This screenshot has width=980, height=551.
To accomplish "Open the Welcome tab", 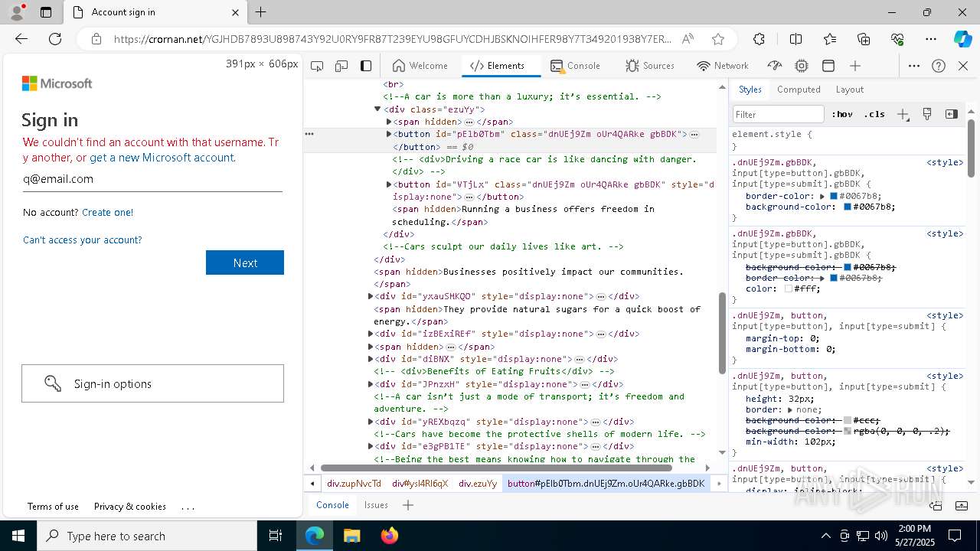I will point(420,66).
